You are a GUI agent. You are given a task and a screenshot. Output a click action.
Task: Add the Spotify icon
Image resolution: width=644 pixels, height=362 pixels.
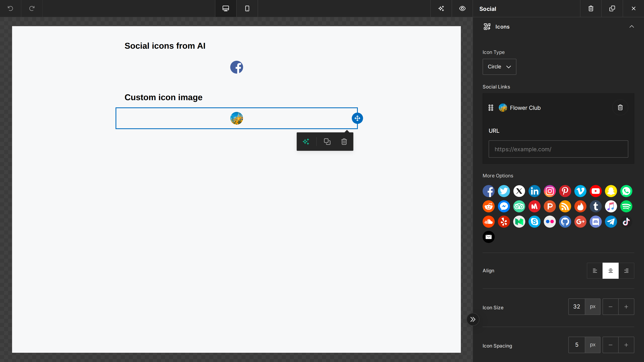(626, 206)
